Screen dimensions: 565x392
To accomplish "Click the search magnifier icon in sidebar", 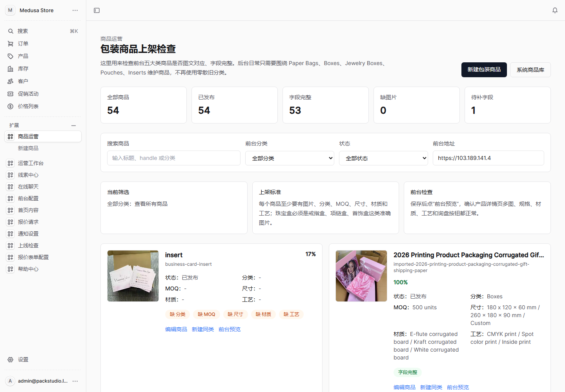I will coord(11,31).
